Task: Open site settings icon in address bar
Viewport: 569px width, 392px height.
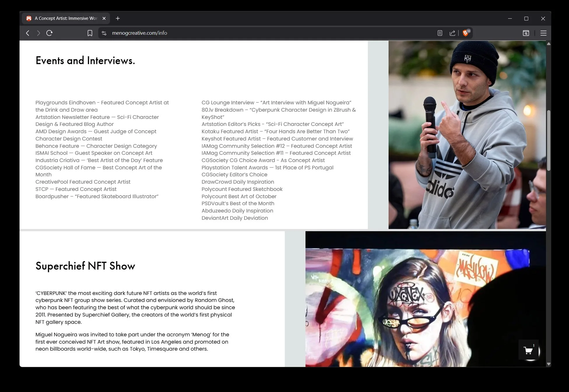Action: click(x=104, y=33)
